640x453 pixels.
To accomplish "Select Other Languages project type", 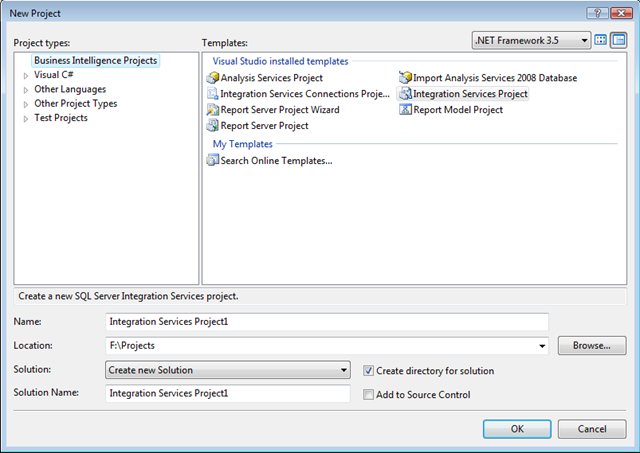I will pyautogui.click(x=70, y=89).
